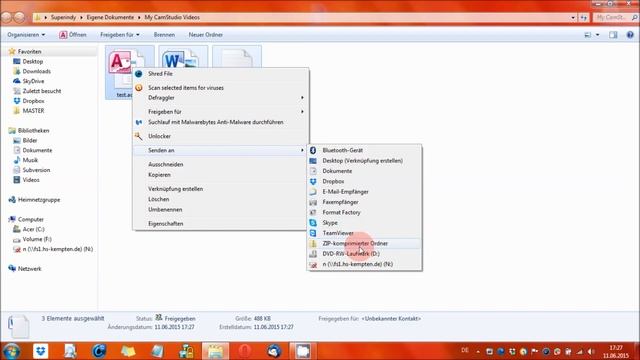
Task: Open Dropbox from the taskbar
Action: coord(40,351)
